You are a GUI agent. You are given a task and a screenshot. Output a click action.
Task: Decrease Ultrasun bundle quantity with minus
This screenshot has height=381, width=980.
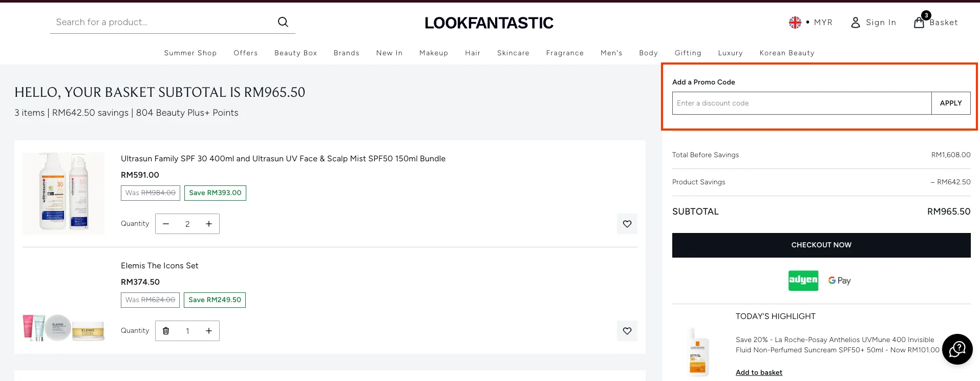pos(166,224)
